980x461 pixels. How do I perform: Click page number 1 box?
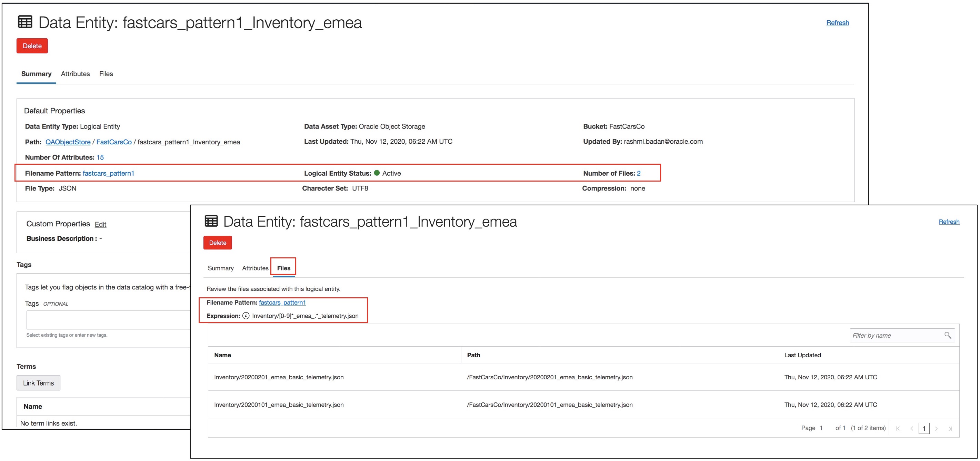924,428
